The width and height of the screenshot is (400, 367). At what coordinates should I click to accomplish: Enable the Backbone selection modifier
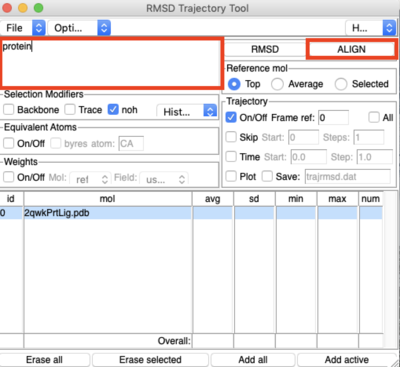coord(9,109)
